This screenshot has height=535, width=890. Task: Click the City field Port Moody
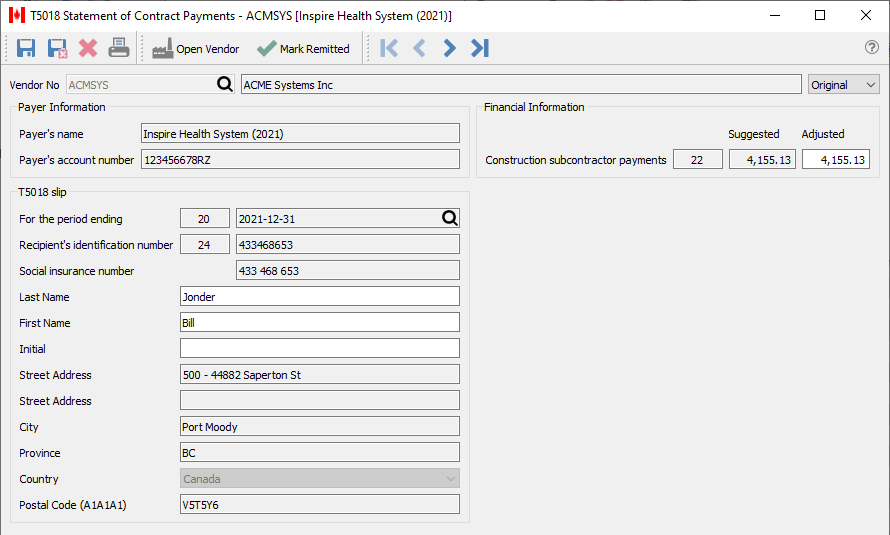click(320, 427)
